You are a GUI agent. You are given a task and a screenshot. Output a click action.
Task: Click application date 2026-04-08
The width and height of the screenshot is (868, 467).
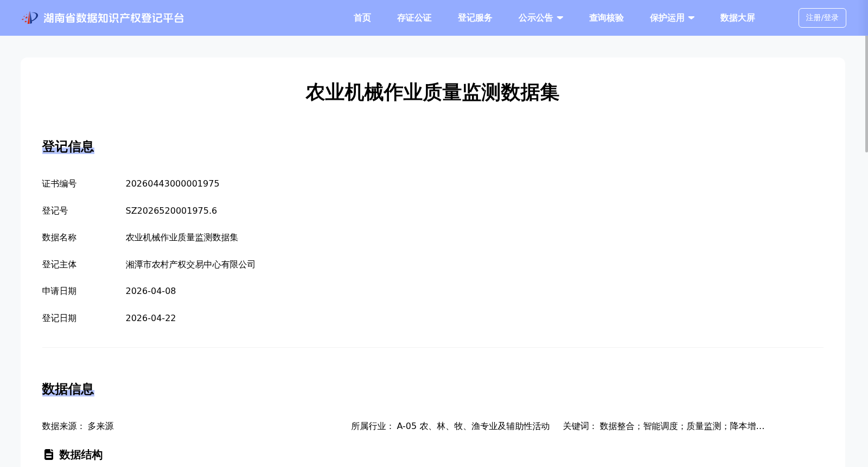pyautogui.click(x=151, y=291)
